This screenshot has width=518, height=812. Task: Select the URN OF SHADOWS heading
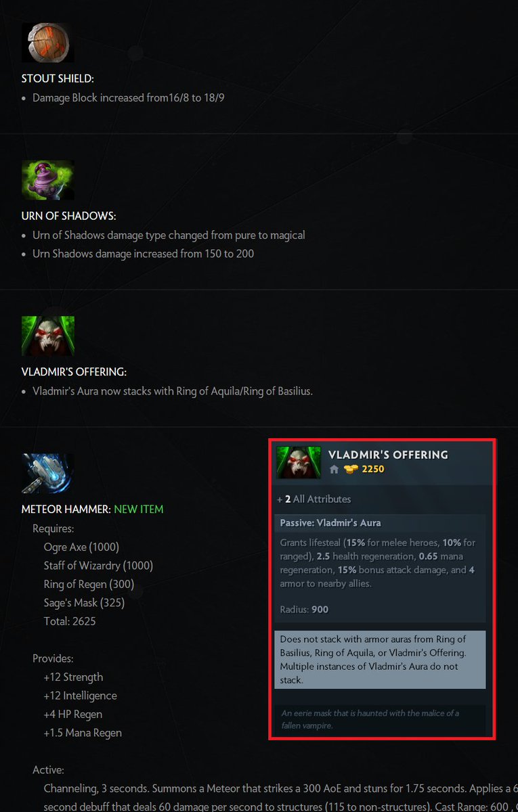point(69,216)
